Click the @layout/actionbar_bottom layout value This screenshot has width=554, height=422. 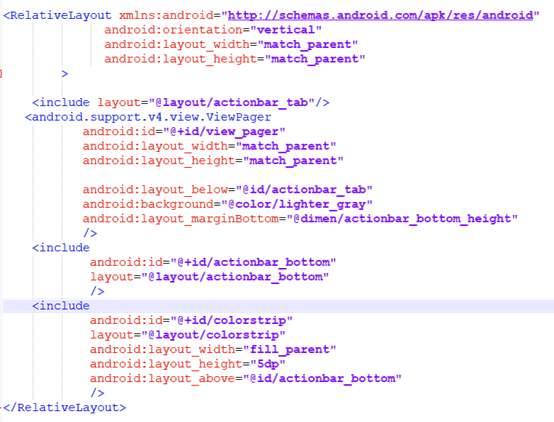click(235, 277)
